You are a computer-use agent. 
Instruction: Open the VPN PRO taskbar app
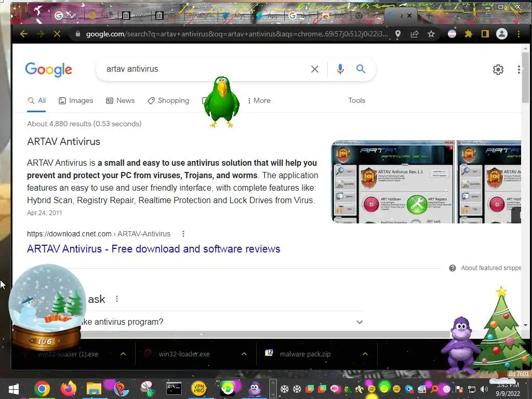(199, 389)
